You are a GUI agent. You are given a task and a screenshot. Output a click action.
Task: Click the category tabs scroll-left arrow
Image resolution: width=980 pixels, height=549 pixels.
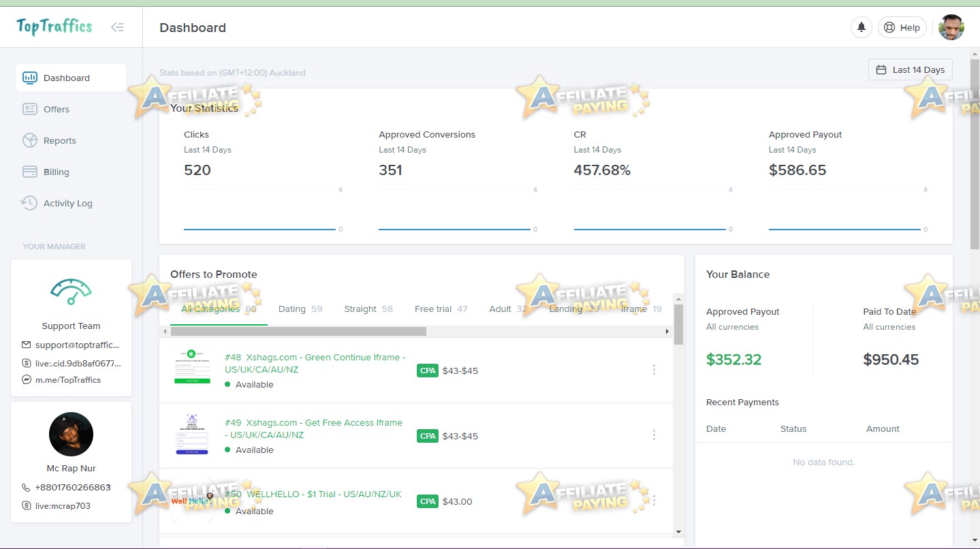pos(164,331)
